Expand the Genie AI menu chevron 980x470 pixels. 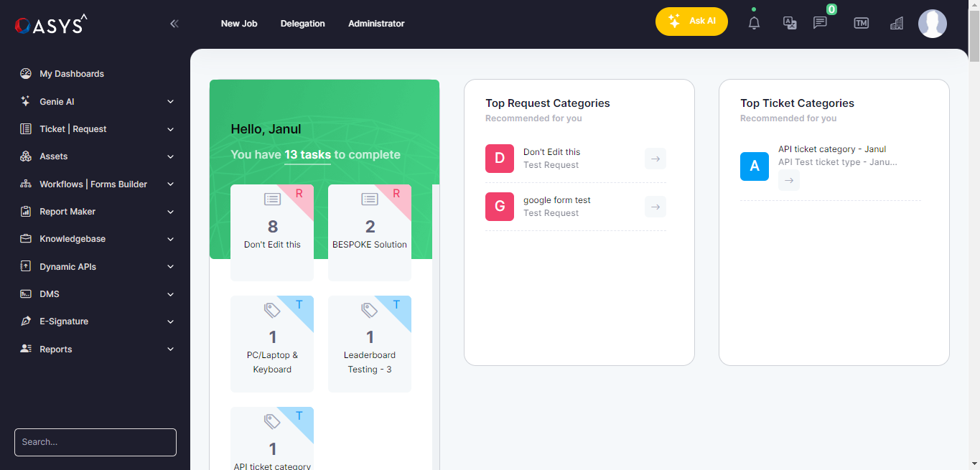171,102
